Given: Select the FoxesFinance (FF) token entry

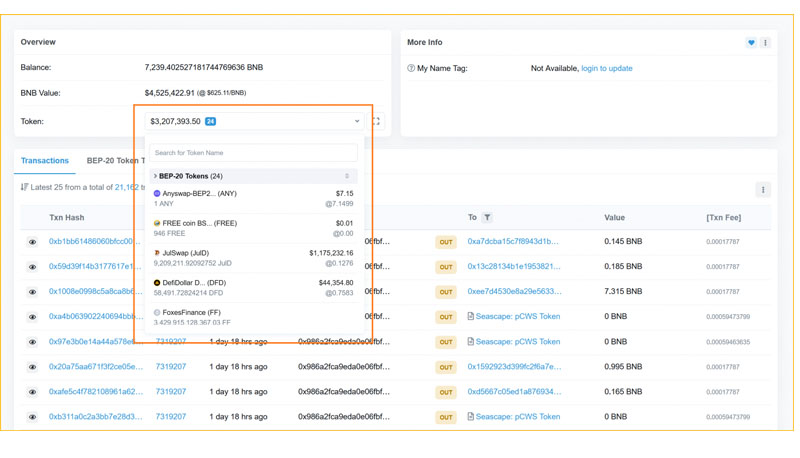Looking at the screenshot, I should [x=254, y=317].
